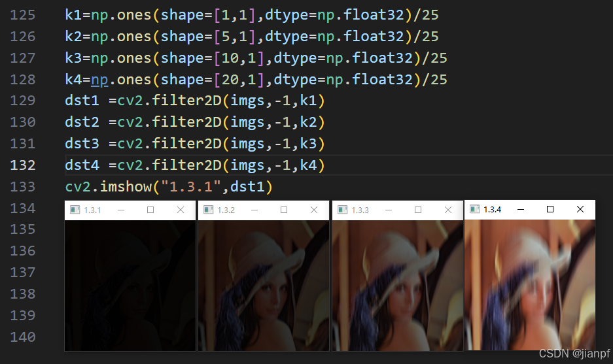The width and height of the screenshot is (613, 364).
Task: Click variable k3 on line 127
Action: click(x=73, y=58)
